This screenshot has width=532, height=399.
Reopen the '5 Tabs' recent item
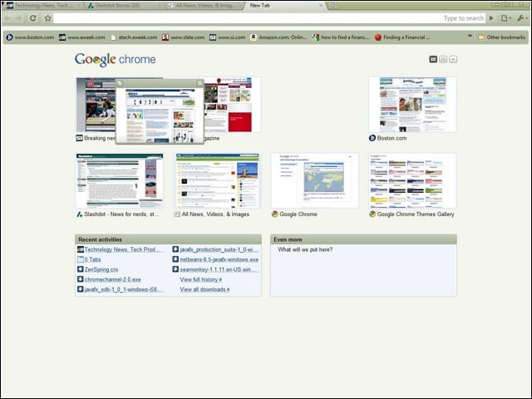pyautogui.click(x=92, y=259)
